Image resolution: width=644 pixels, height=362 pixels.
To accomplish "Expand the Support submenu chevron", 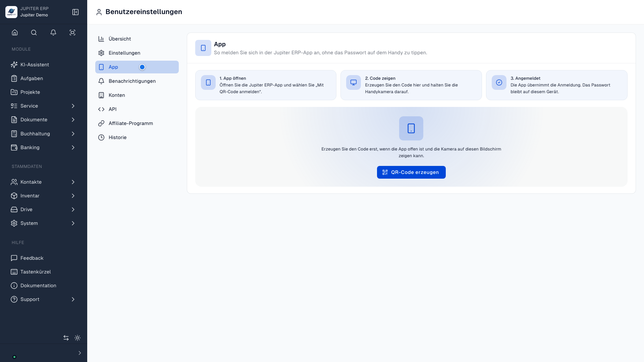I will (73, 299).
